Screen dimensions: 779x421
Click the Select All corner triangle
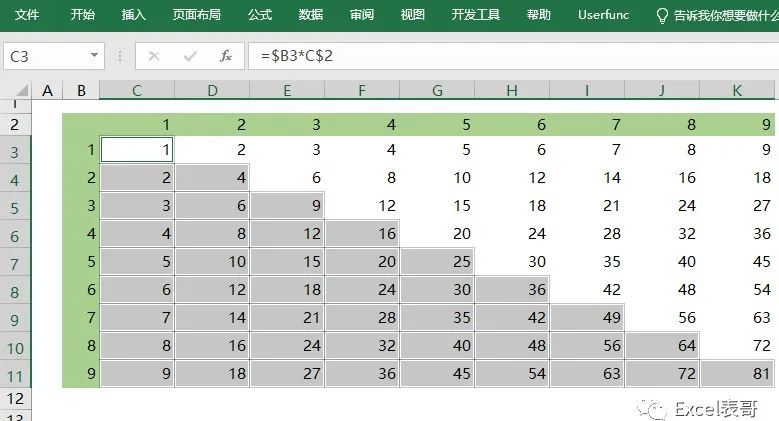[21, 90]
